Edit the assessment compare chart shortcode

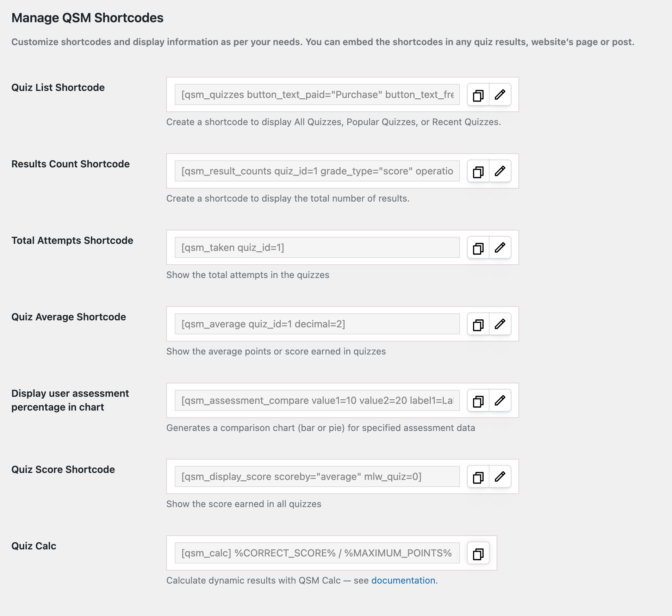(500, 401)
